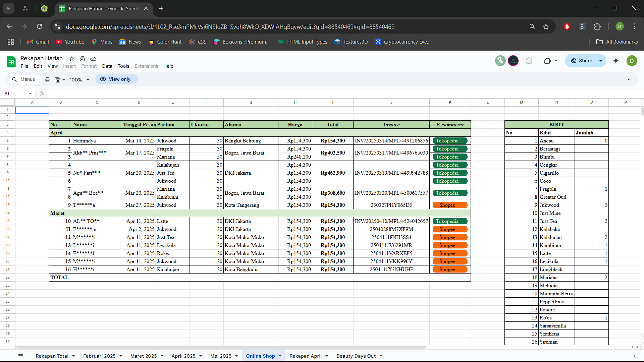Click the Google Sheets home logo
Screen dimensions: 644x362
(11, 62)
